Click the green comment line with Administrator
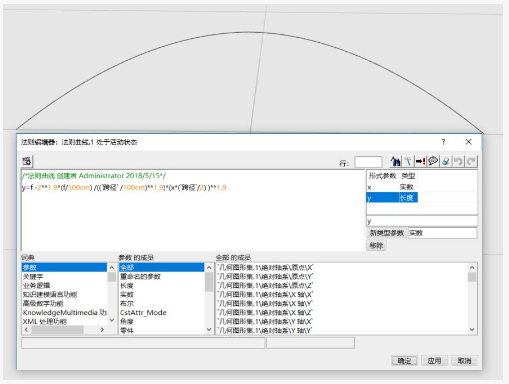The image size is (509, 384). [94, 176]
